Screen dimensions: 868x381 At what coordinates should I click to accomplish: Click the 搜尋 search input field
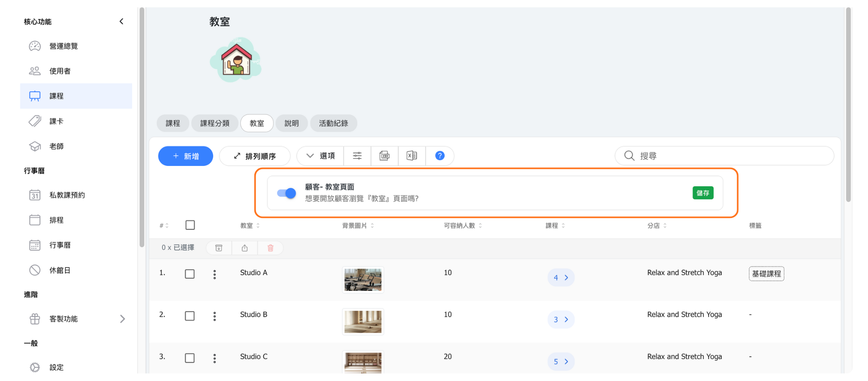729,156
